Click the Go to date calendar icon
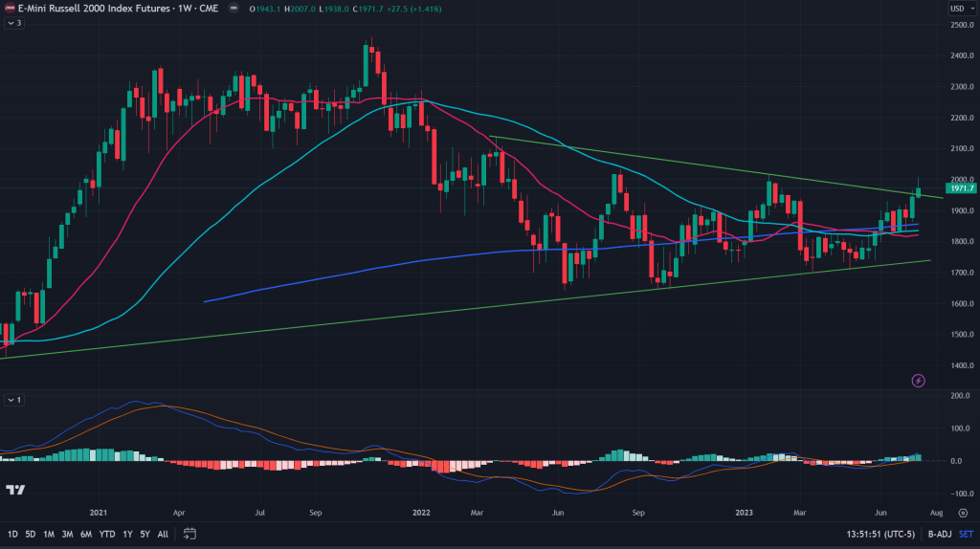Viewport: 980px width, 549px height. tap(189, 533)
